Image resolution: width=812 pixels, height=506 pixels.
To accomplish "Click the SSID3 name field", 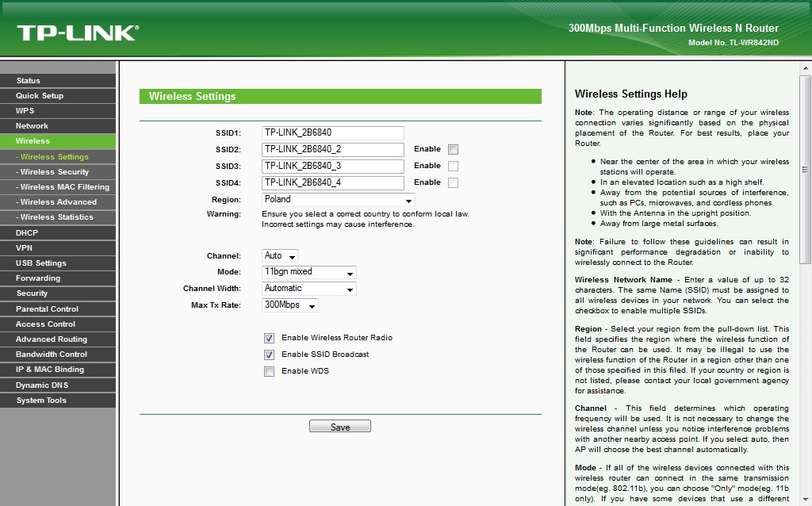I will 332,166.
